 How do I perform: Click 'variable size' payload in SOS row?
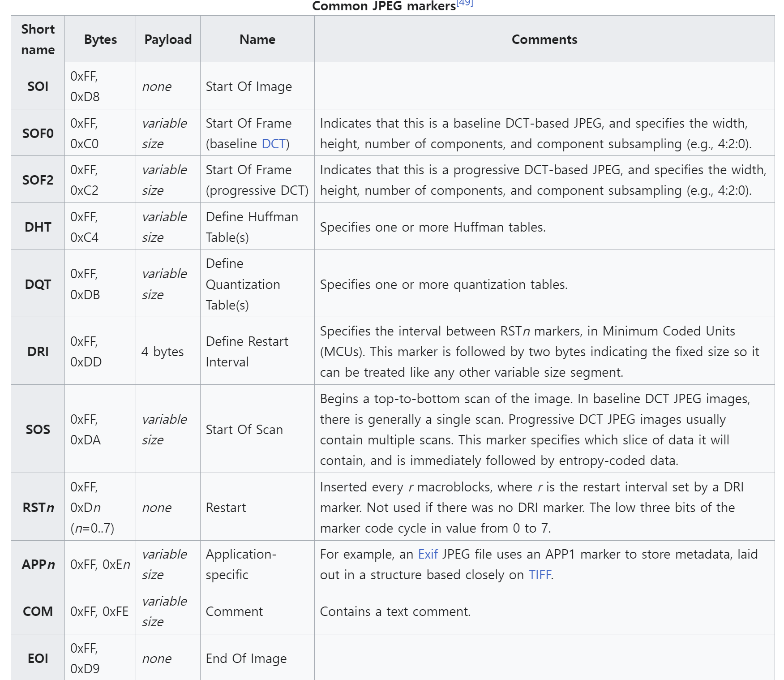[168, 429]
